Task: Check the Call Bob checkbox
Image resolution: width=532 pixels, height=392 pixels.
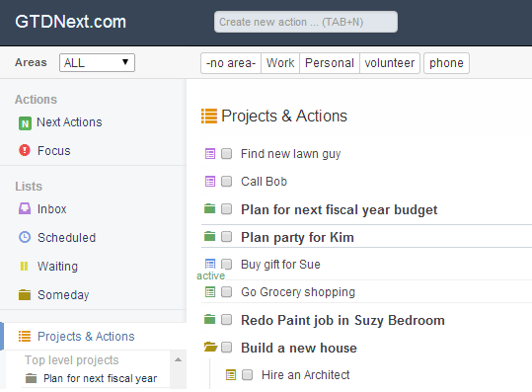Action: pos(227,182)
